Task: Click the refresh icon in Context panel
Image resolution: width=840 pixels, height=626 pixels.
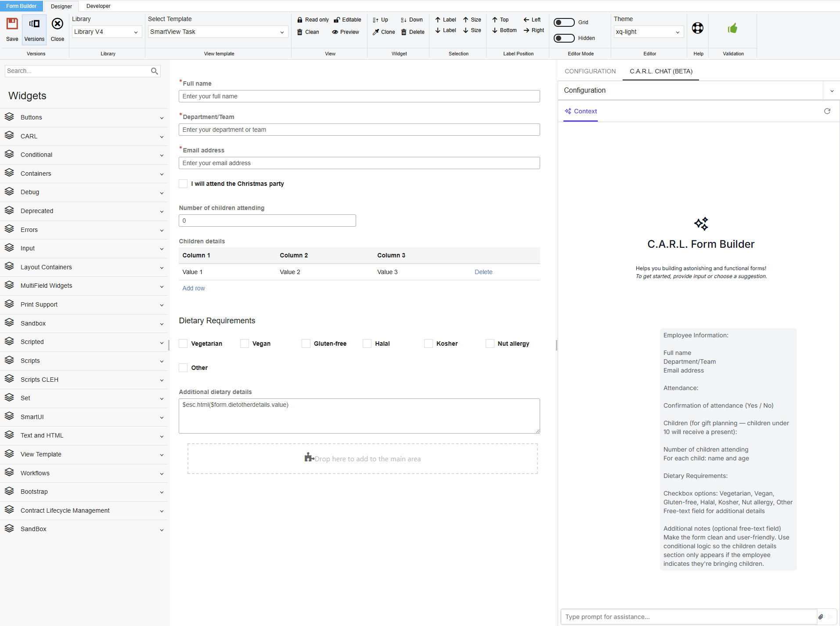Action: point(827,111)
